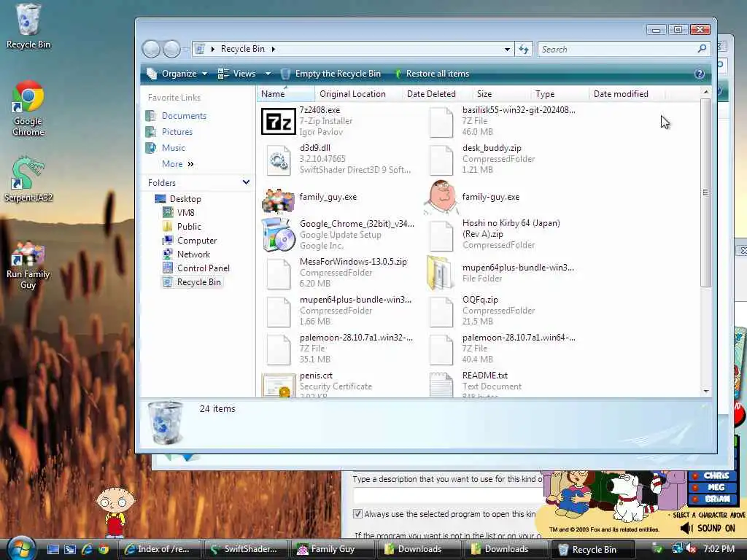747x560 pixels.
Task: Toggle SOUND ON in Family Guy window
Action: 708,528
